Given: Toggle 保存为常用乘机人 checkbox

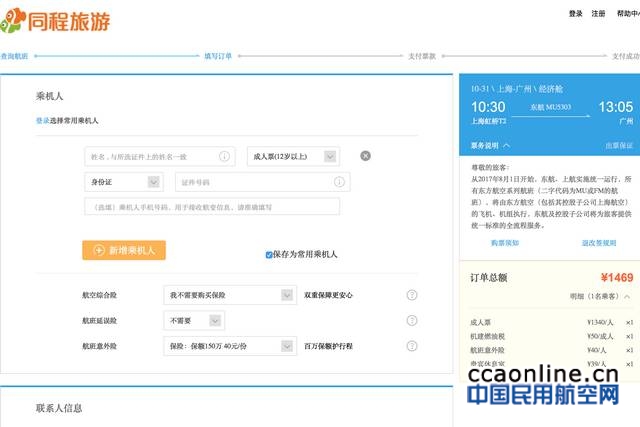Looking at the screenshot, I should coord(269,255).
